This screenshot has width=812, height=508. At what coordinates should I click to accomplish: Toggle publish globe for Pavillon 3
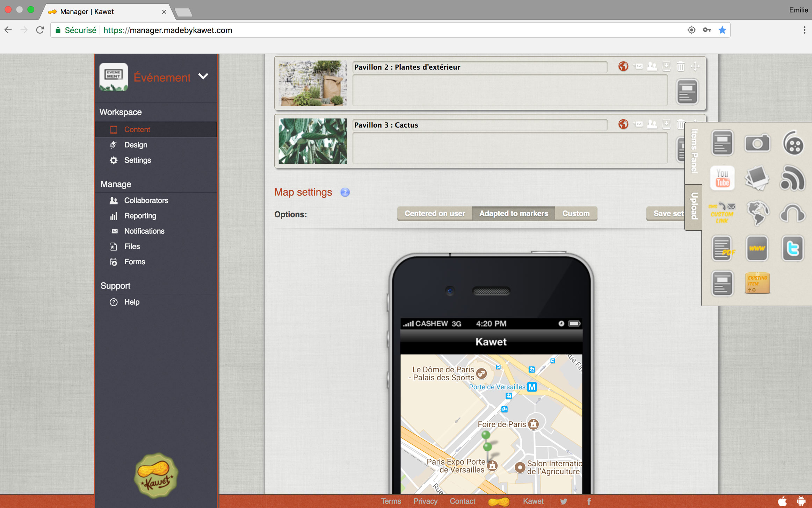coord(623,124)
